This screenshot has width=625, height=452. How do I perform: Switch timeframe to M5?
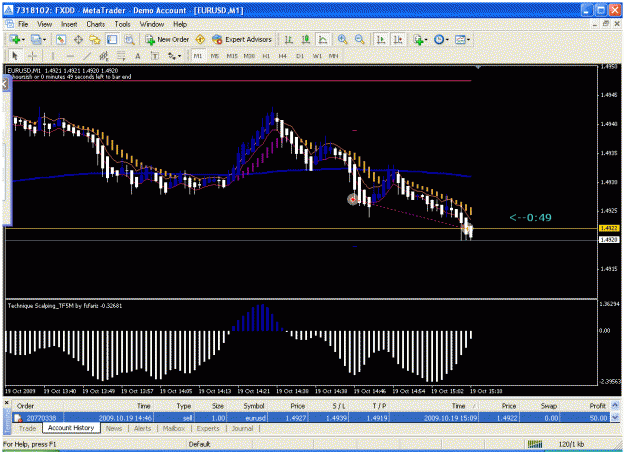coord(215,56)
